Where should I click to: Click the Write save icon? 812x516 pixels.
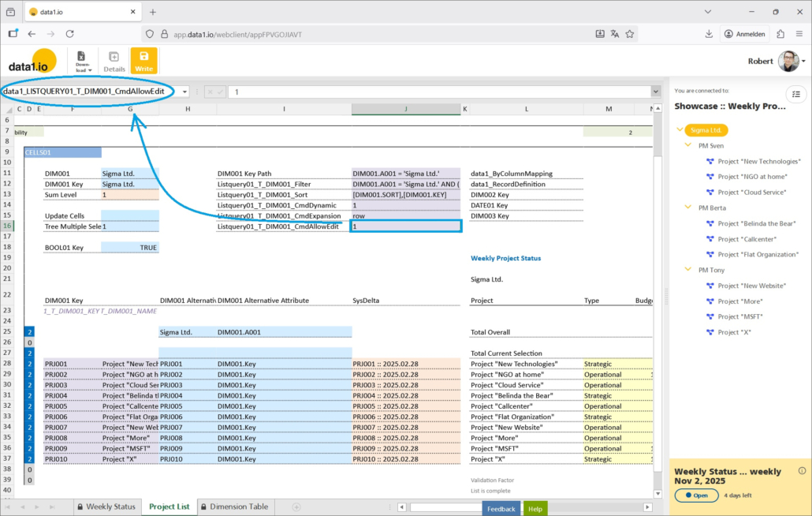143,61
